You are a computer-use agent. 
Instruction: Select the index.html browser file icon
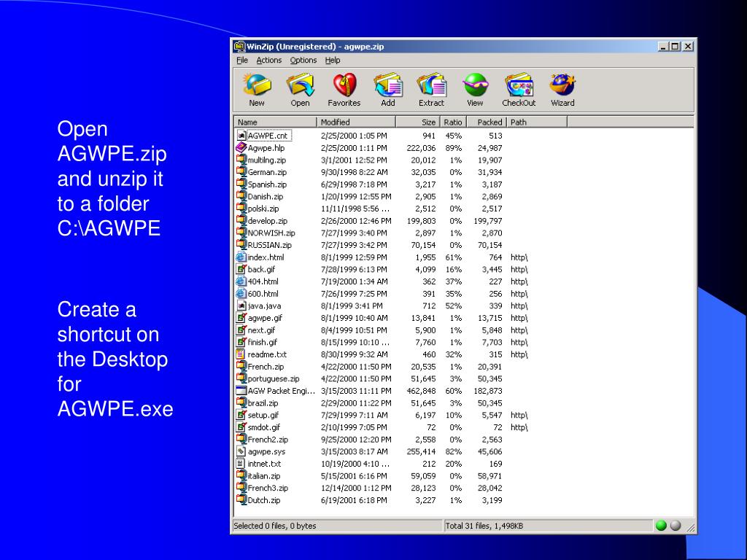[x=241, y=257]
